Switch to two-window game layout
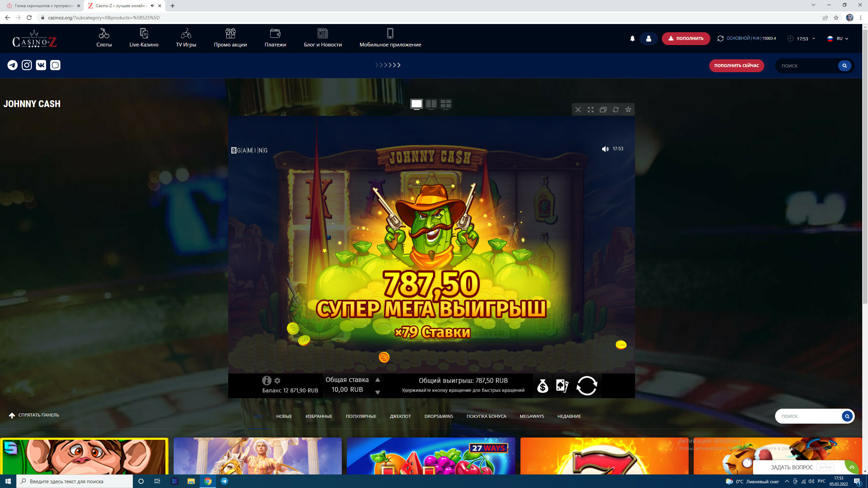868x488 pixels. coord(431,104)
